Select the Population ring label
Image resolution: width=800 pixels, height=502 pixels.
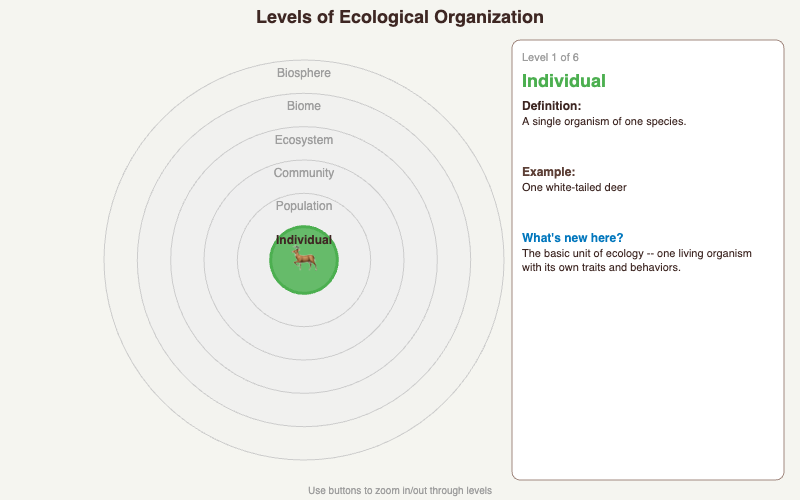[304, 206]
